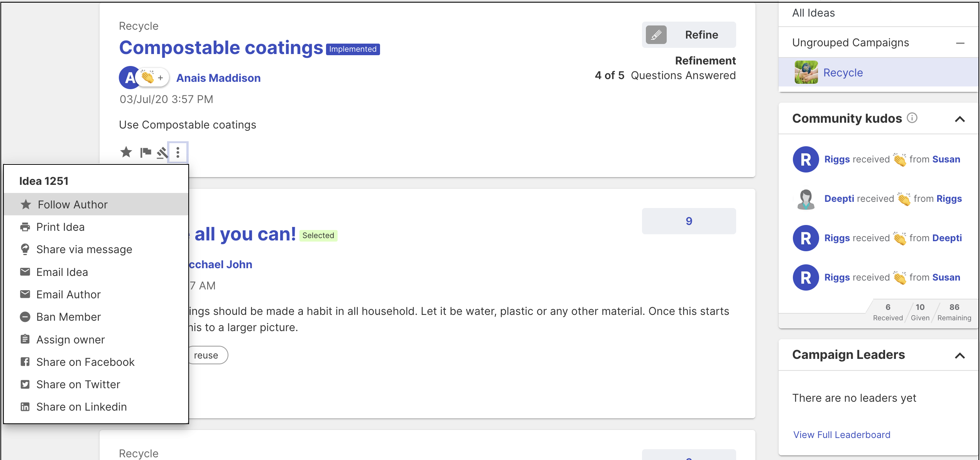Viewport: 980px width, 460px height.
Task: Select Follow Author in the menu
Action: tap(73, 205)
